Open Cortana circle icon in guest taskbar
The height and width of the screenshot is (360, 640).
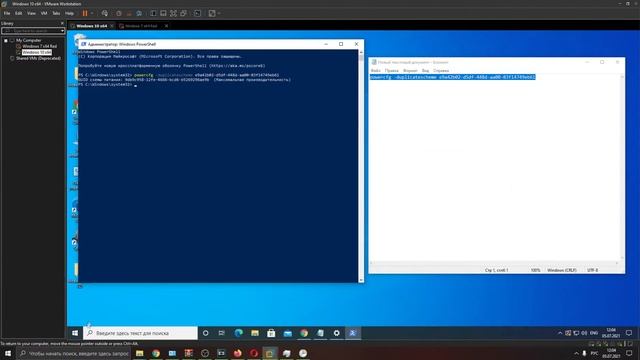(206, 333)
